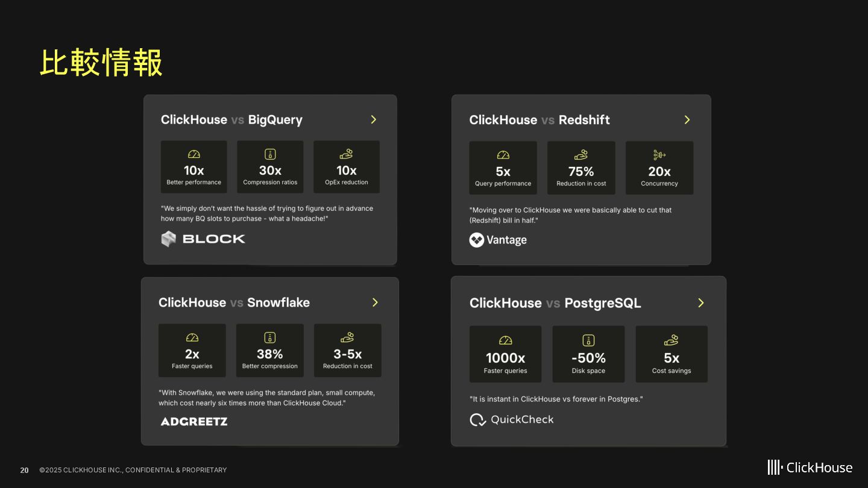Click the ClickHouse vs Snowflake arrow
The height and width of the screenshot is (488, 868).
[x=375, y=302]
